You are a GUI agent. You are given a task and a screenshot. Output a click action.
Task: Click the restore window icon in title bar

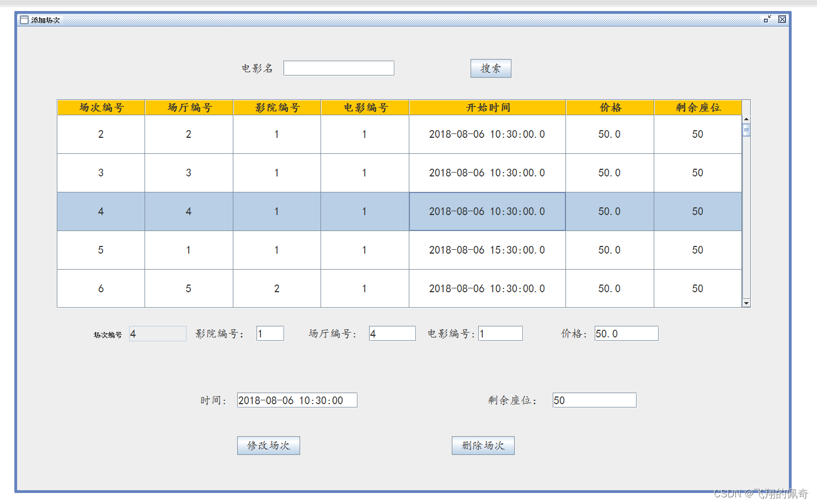point(767,19)
